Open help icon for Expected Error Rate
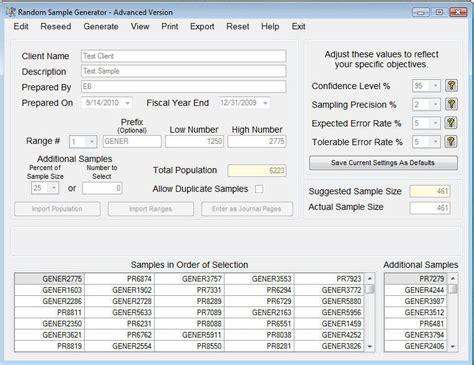Image resolution: width=474 pixels, height=365 pixels. (451, 123)
